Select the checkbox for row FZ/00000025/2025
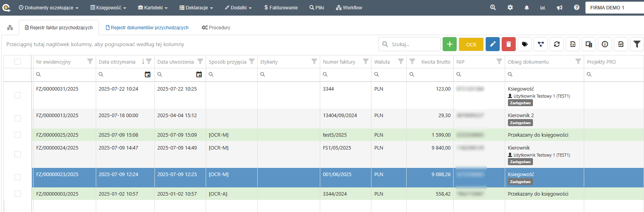This screenshot has height=212, width=644. (18, 135)
